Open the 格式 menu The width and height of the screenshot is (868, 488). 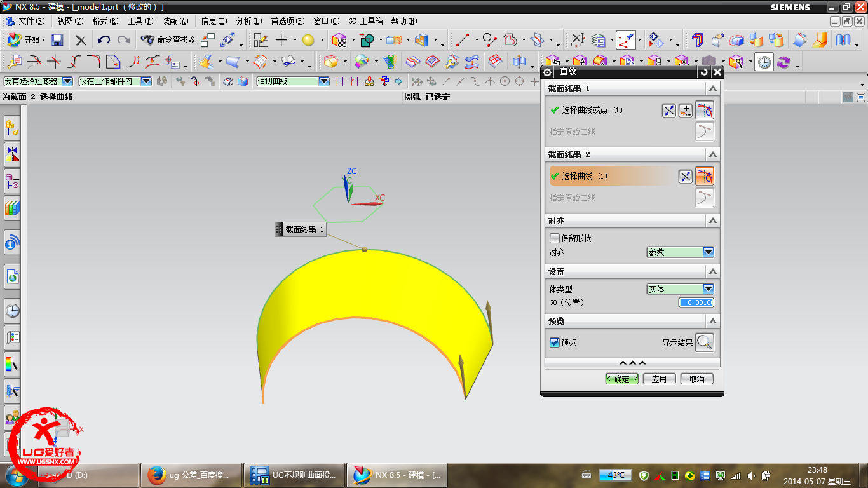coord(105,21)
